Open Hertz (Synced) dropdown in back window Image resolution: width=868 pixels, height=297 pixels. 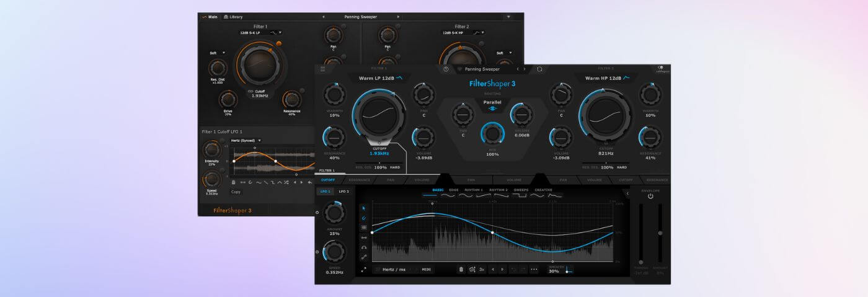click(246, 140)
